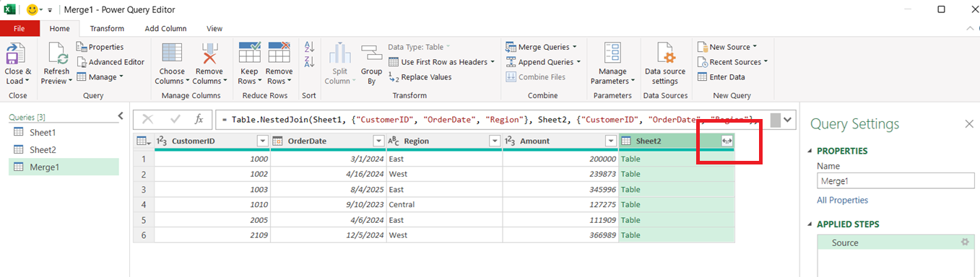
Task: Open the OrderDate column filter dropdown
Action: pyautogui.click(x=378, y=141)
